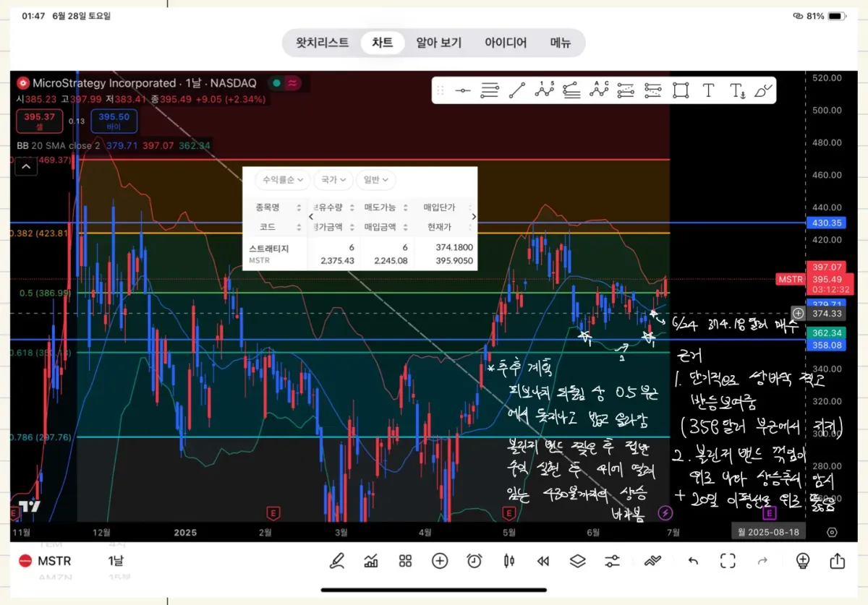Change the 1날 timeframe interval
The height and width of the screenshot is (605, 868).
click(116, 561)
